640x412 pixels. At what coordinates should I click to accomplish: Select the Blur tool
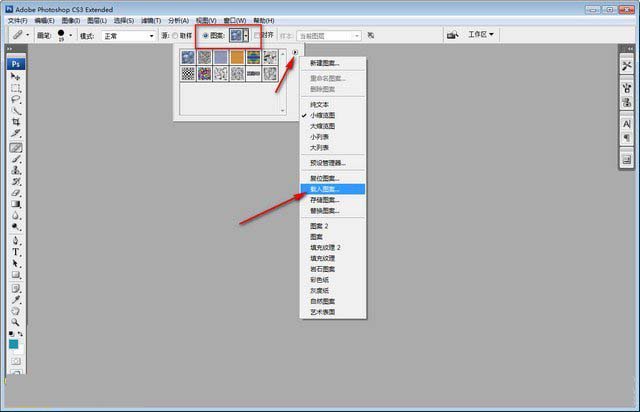pyautogui.click(x=16, y=216)
